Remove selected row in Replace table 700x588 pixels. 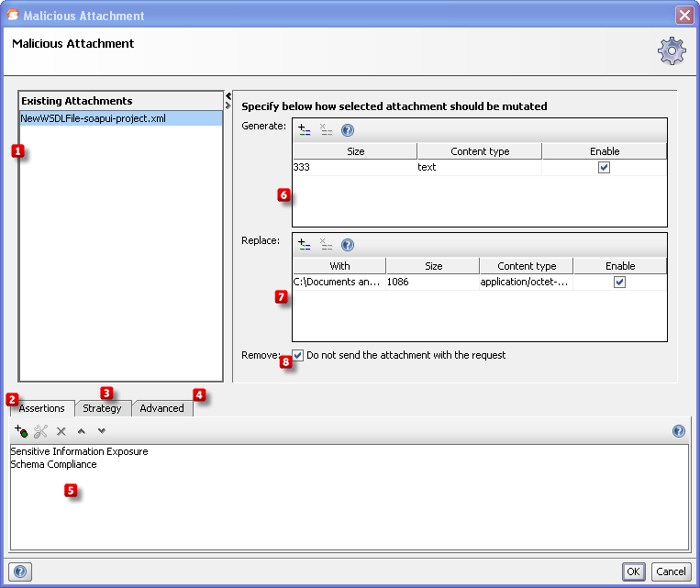click(327, 245)
